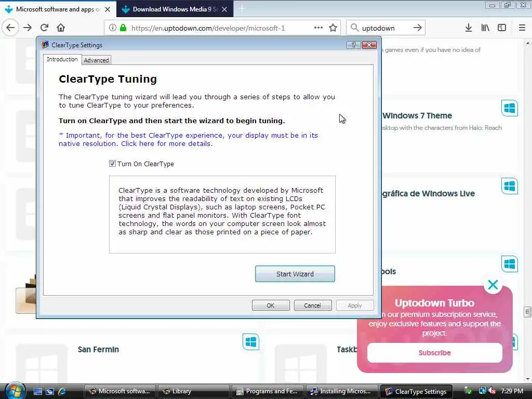The width and height of the screenshot is (532, 399).
Task: Click Show Desktop quick launch icon
Action: pos(38,391)
